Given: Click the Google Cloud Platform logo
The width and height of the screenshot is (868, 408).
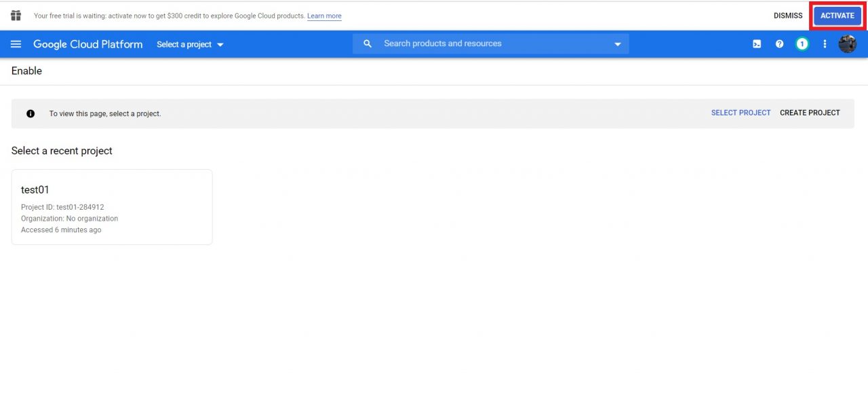Looking at the screenshot, I should click(x=88, y=45).
